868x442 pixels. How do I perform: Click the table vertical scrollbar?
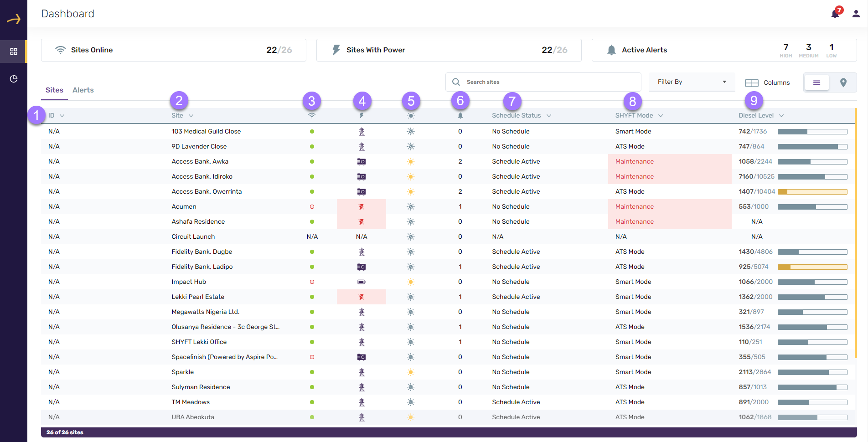point(856,232)
